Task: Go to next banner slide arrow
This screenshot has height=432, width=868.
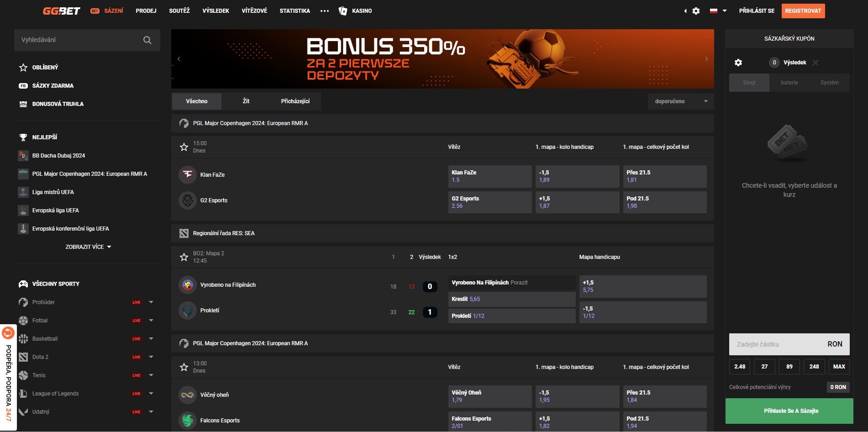Action: (x=706, y=59)
